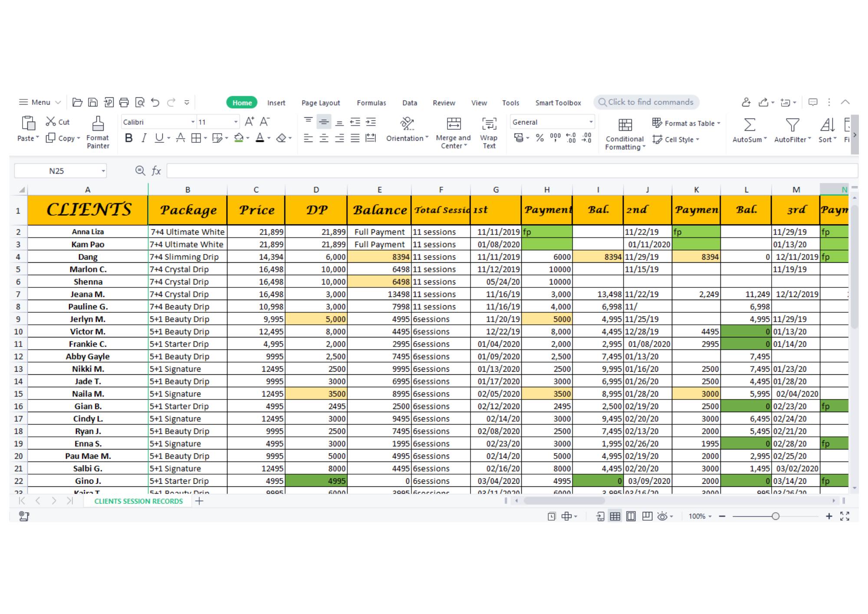This screenshot has height=614, width=868.
Task: Click the Merge and Center icon
Action: (x=454, y=124)
